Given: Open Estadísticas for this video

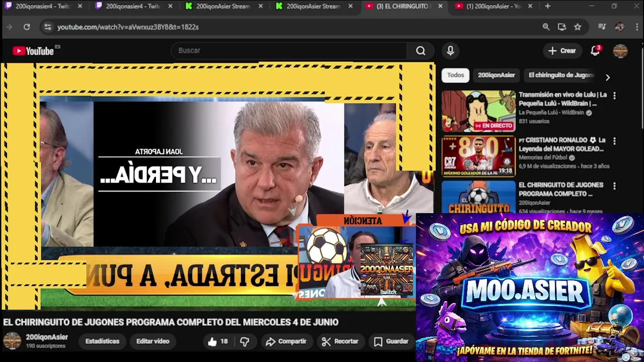Looking at the screenshot, I should pos(102,341).
